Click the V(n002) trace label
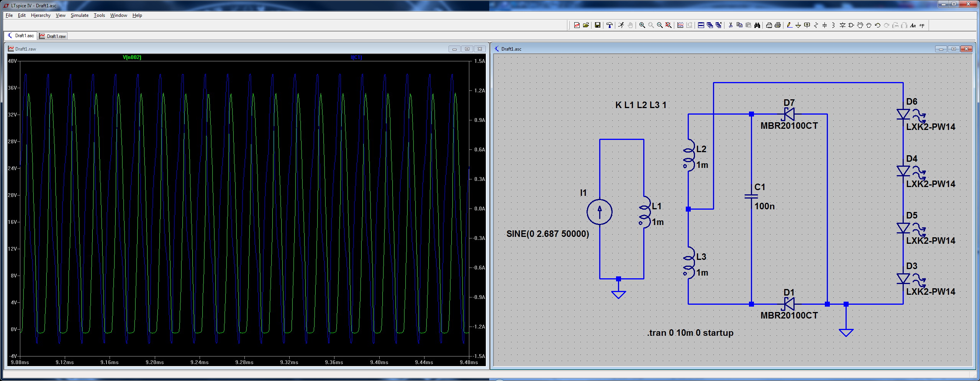Viewport: 980px width, 381px height. (x=132, y=57)
